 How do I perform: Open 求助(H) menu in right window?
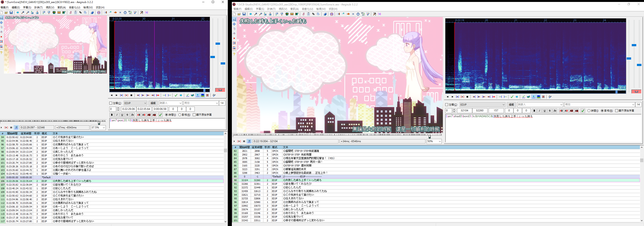tap(333, 9)
